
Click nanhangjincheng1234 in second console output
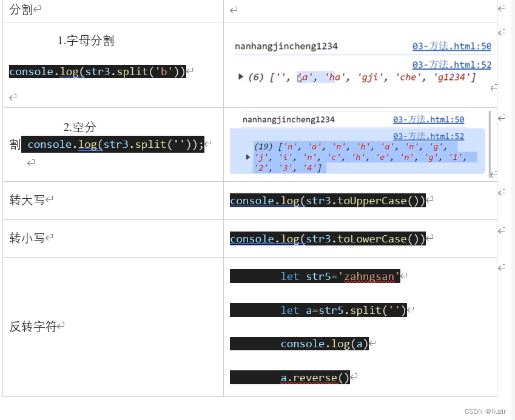click(288, 119)
